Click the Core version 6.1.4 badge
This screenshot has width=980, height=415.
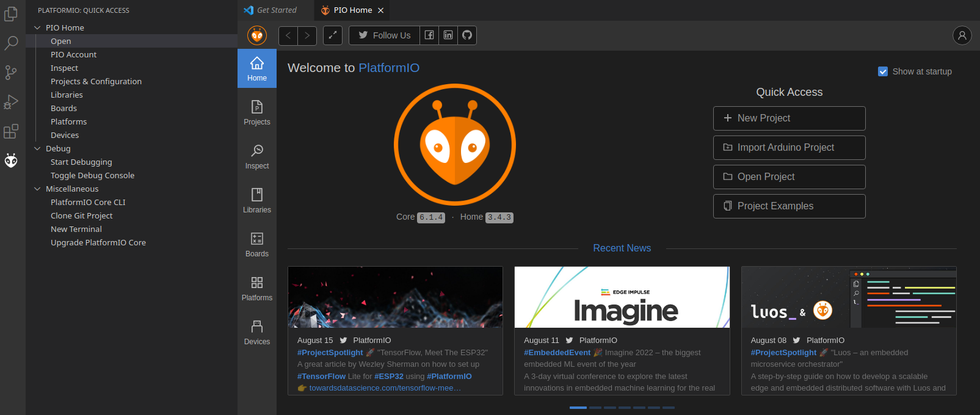click(x=431, y=217)
